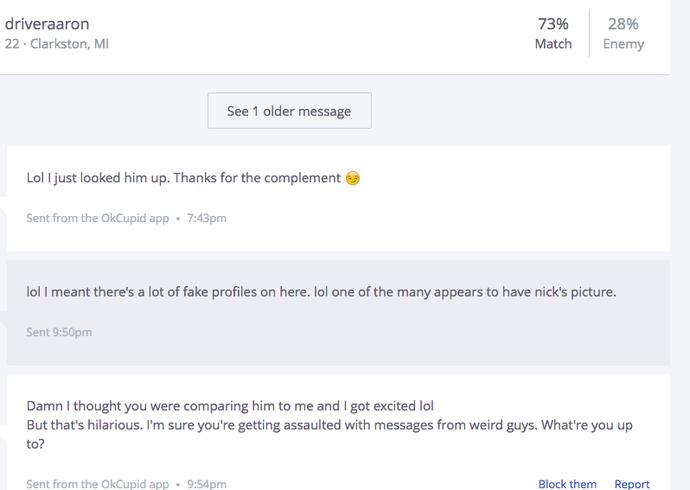Viewport: 690px width, 490px height.
Task: Click the nick's picture sentence ending
Action: [x=575, y=292]
